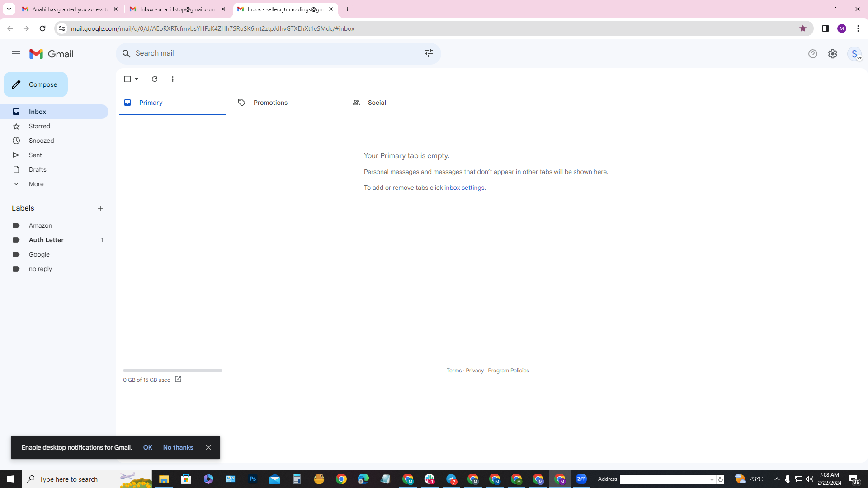Viewport: 868px width, 488px height.
Task: Open storage details external link icon
Action: point(178,380)
